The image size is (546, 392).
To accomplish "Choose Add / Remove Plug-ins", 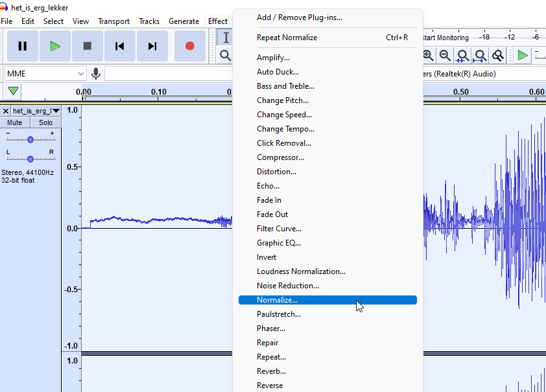I will coord(327,17).
